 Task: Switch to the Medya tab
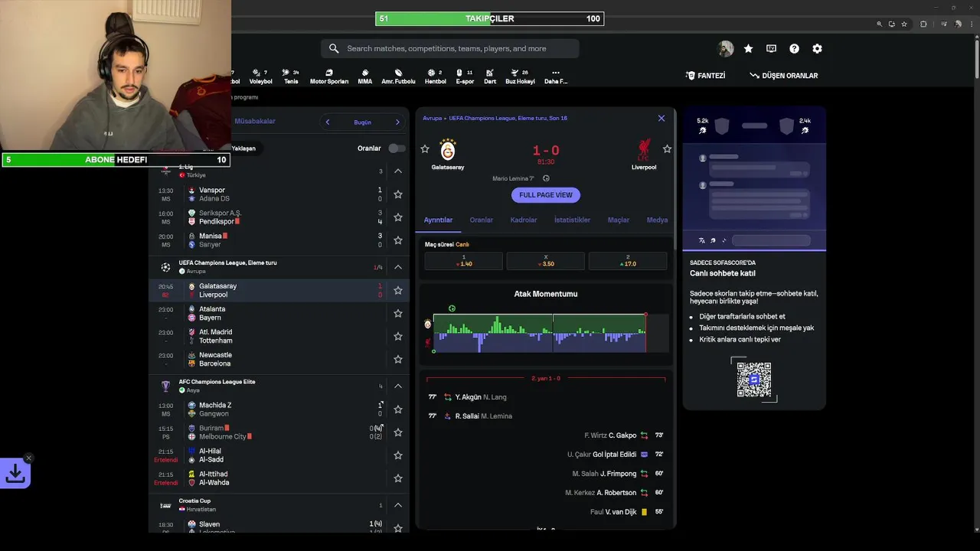click(x=657, y=220)
